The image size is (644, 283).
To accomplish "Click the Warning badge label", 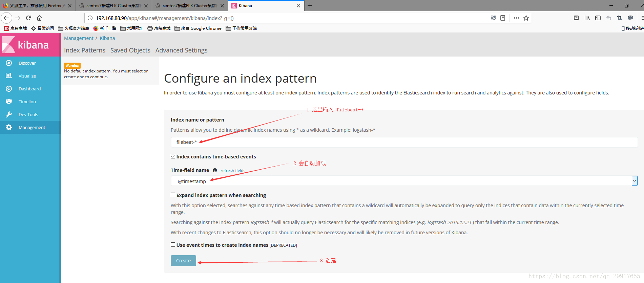I will (72, 66).
